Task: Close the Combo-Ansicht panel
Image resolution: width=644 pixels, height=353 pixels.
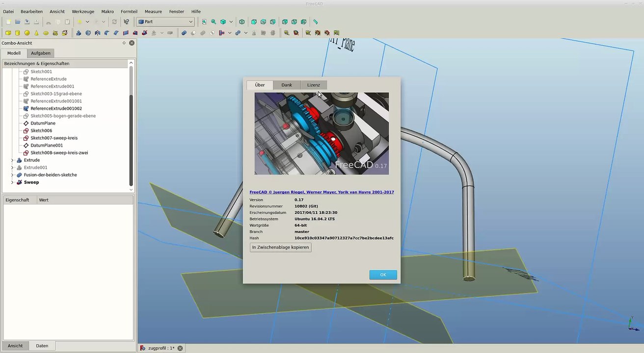Action: pyautogui.click(x=132, y=43)
